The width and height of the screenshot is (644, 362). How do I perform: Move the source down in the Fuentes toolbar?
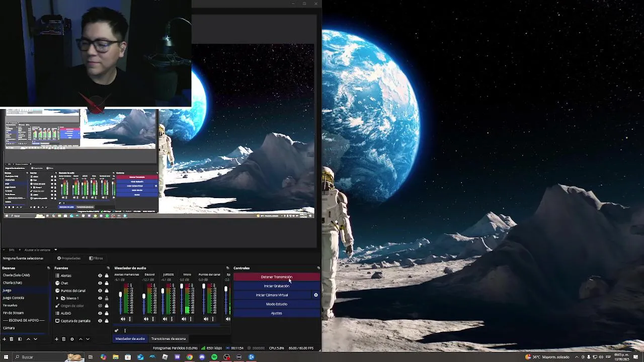(x=88, y=339)
